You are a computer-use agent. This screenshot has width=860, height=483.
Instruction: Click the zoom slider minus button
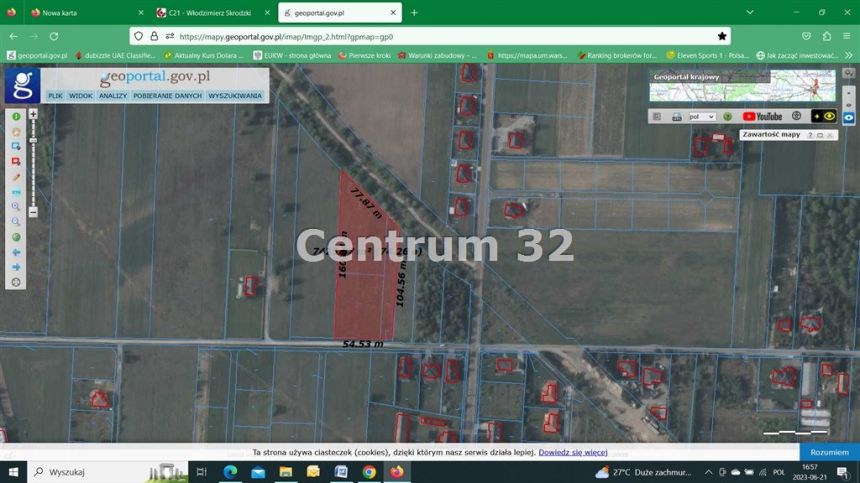(x=33, y=212)
